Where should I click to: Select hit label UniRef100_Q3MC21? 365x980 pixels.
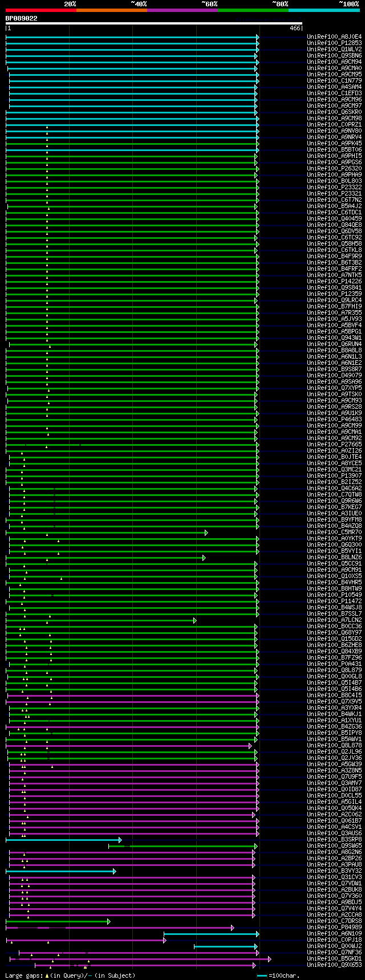334,469
